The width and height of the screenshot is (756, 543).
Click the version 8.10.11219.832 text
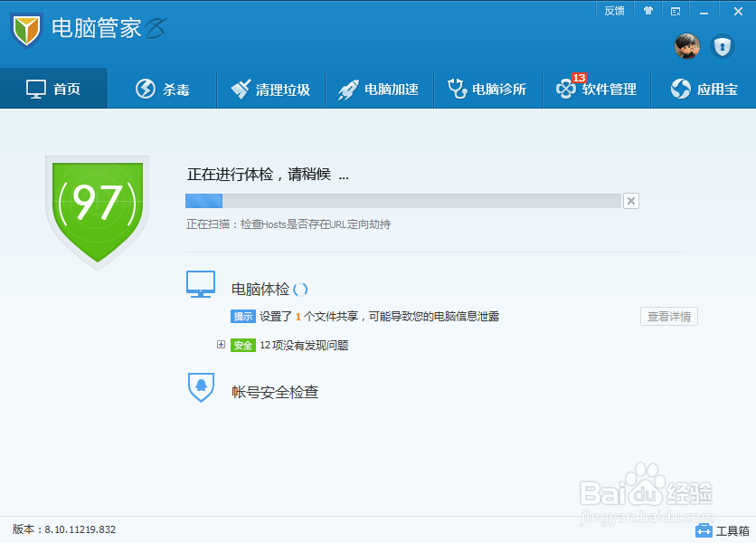point(64,529)
